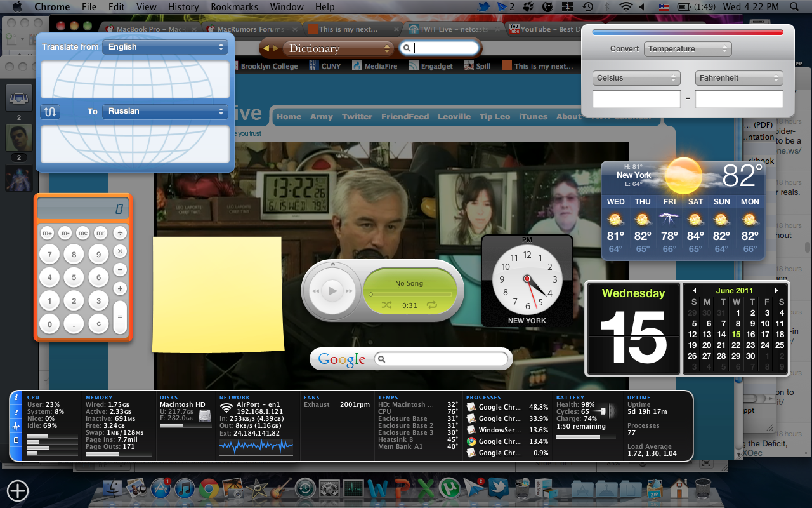Open the Dictionary source dropdown

(x=339, y=48)
